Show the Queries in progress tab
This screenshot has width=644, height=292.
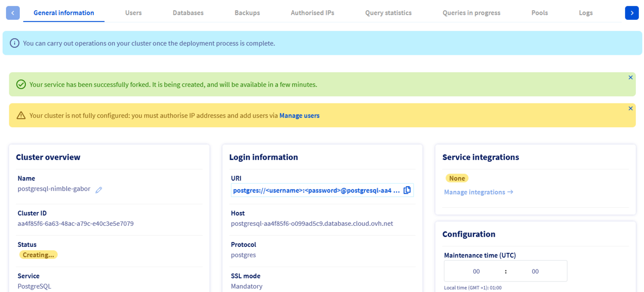tap(471, 13)
